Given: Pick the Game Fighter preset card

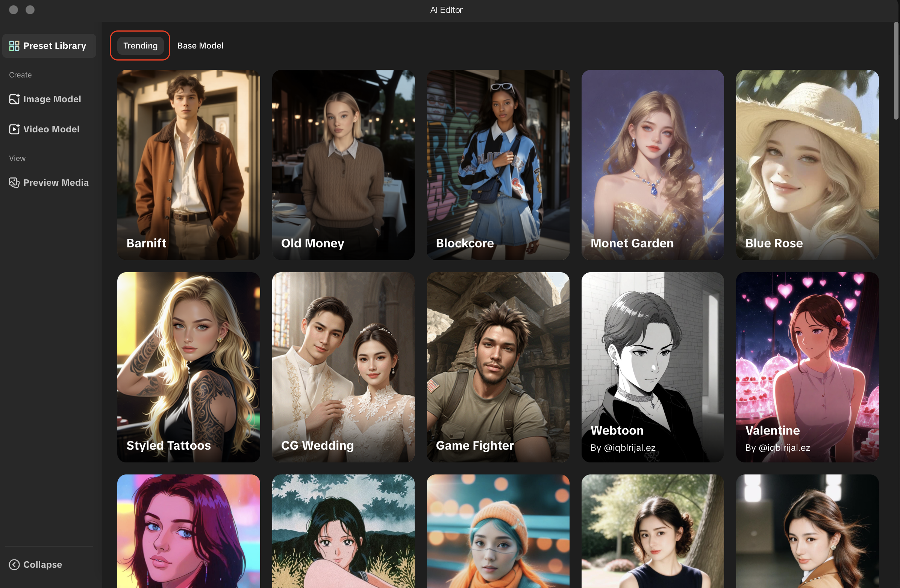Looking at the screenshot, I should tap(498, 367).
